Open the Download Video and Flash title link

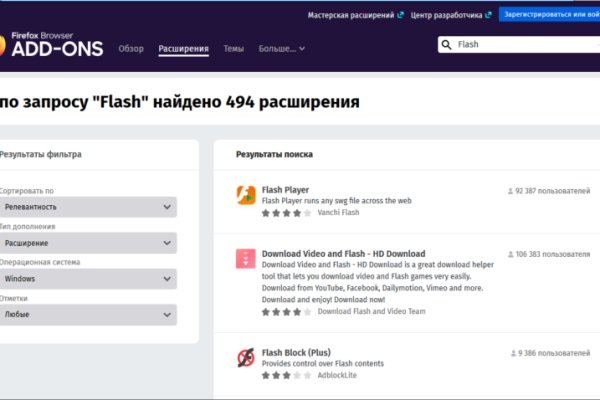(x=343, y=254)
